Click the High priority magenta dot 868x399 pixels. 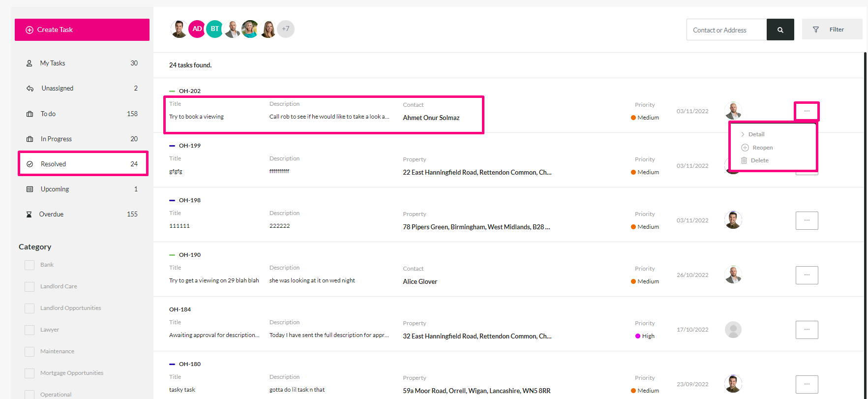point(638,336)
